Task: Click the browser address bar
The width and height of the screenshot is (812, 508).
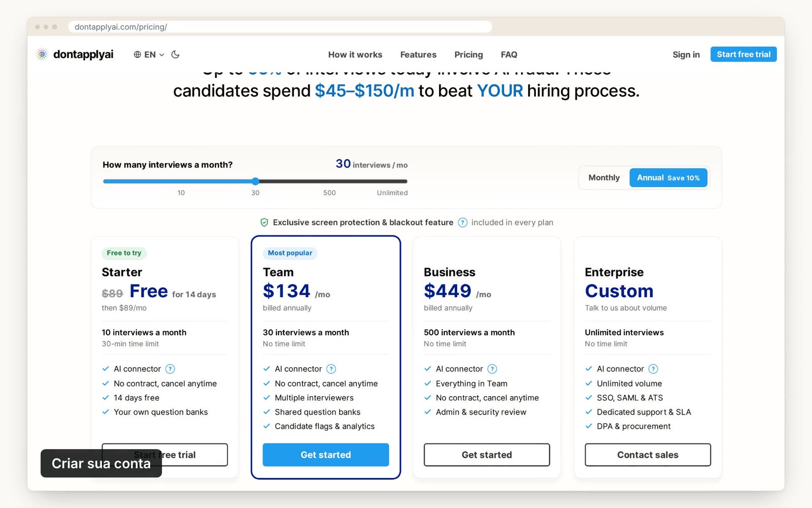Action: (280, 27)
